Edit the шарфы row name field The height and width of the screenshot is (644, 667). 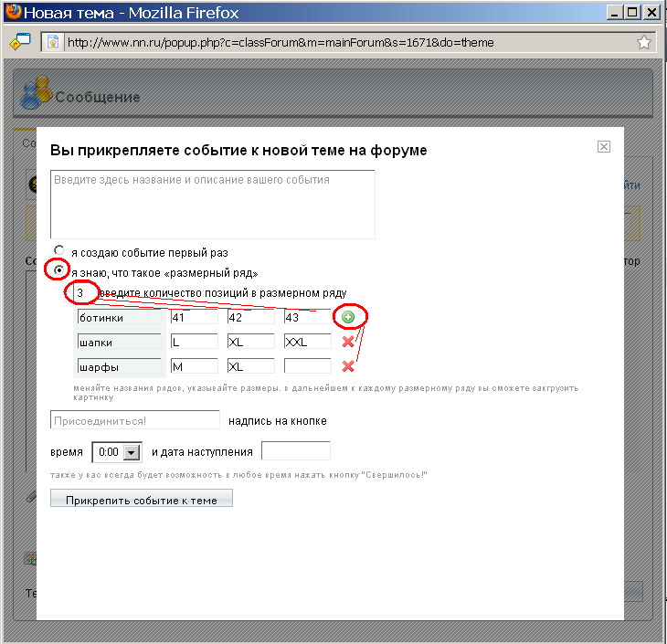coord(120,366)
